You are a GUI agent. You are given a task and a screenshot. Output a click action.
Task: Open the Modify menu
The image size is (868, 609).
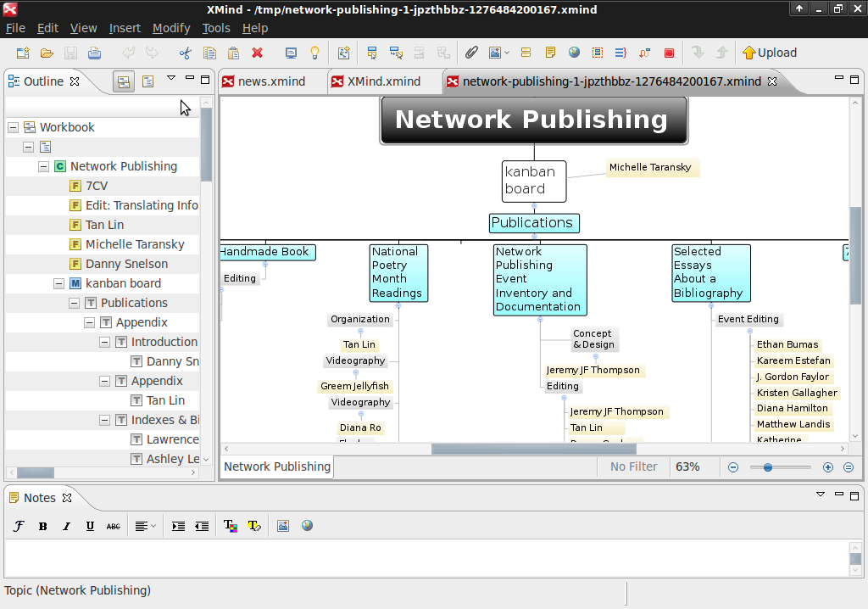tap(171, 28)
